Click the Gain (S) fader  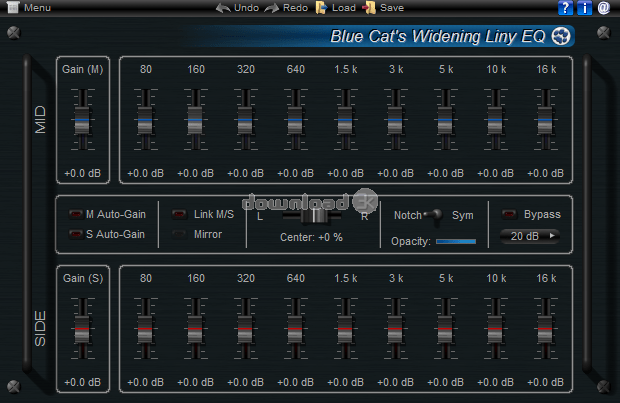tap(82, 329)
